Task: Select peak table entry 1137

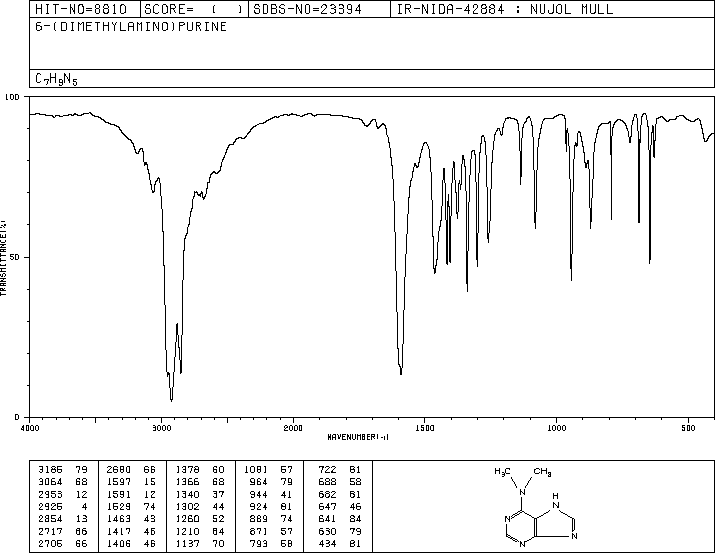Action: [x=200, y=544]
